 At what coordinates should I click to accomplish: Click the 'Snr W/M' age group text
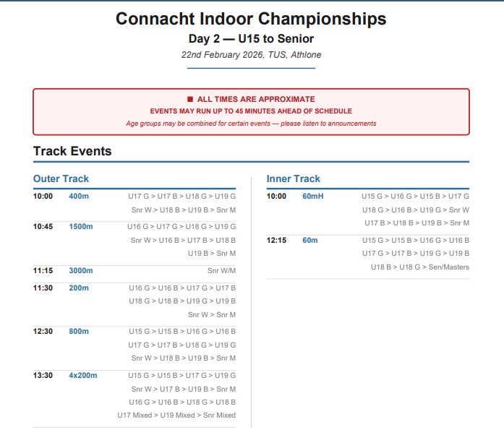tap(221, 270)
